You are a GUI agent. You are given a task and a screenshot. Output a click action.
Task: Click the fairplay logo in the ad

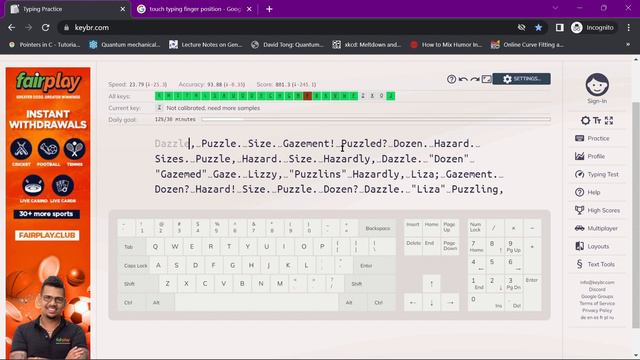(x=48, y=82)
